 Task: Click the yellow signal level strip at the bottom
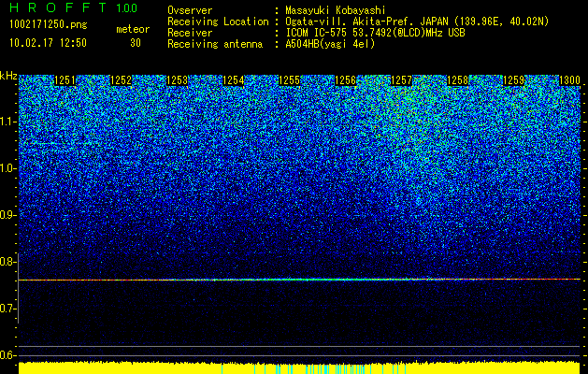[299, 367]
